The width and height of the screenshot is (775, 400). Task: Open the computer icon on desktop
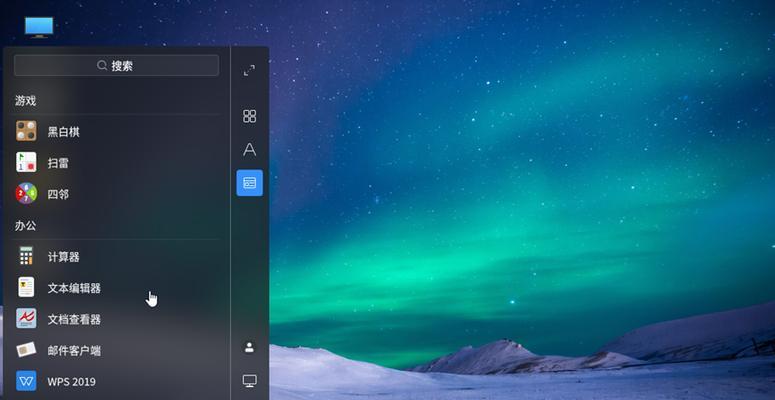[39, 27]
